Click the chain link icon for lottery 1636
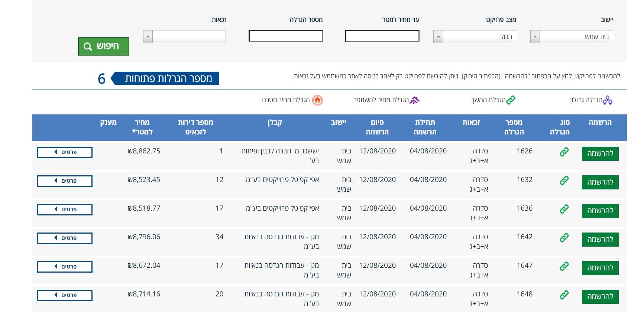Image resolution: width=644 pixels, height=312 pixels. pyautogui.click(x=564, y=209)
